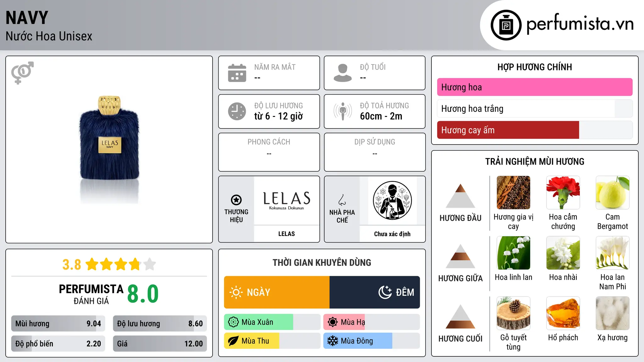Click the NAVY perfume title
This screenshot has height=362, width=644.
tap(27, 18)
